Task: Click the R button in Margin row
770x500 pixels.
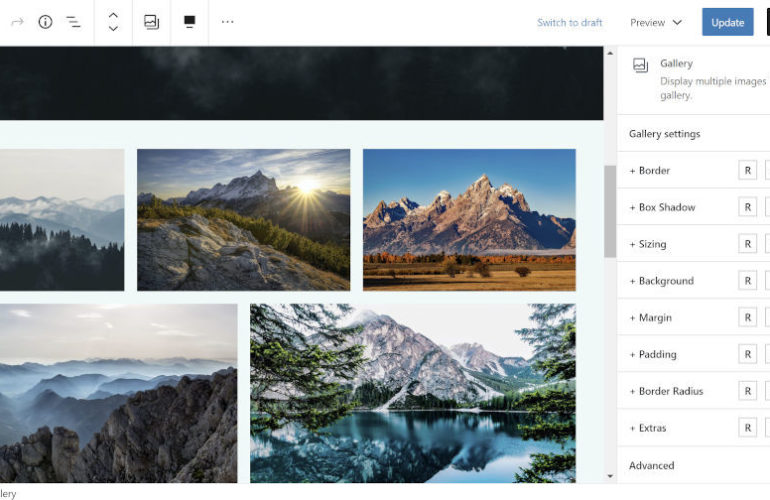Action: (x=747, y=318)
